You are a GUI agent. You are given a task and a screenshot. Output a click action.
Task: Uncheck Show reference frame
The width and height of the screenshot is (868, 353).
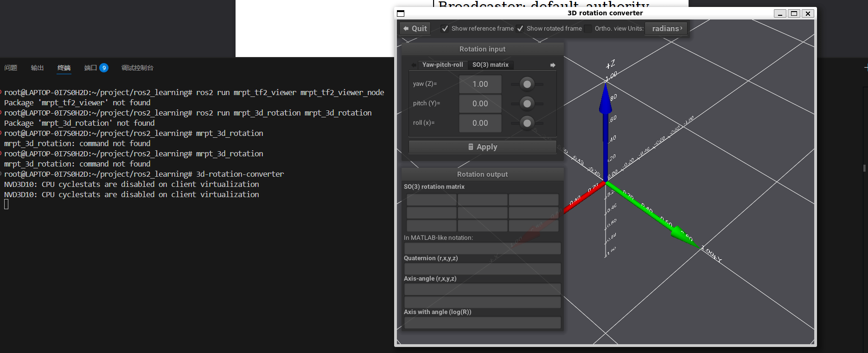tap(445, 29)
